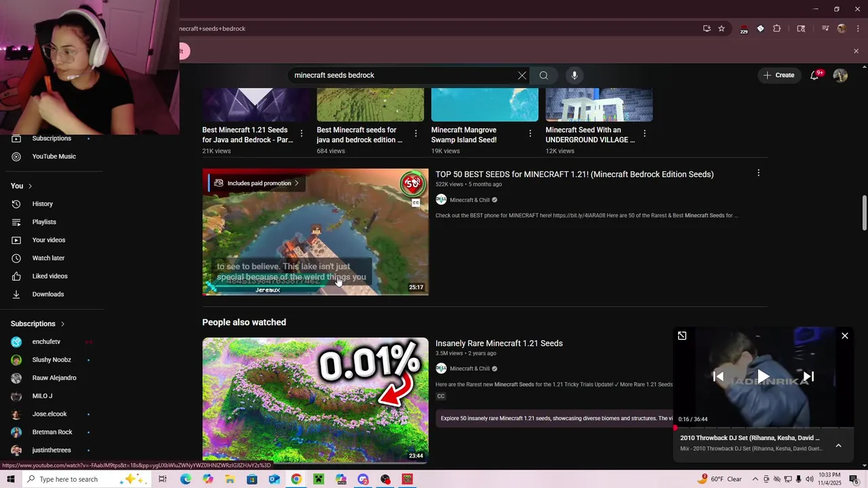This screenshot has width=868, height=488.
Task: Play the miniplayer video
Action: click(763, 376)
